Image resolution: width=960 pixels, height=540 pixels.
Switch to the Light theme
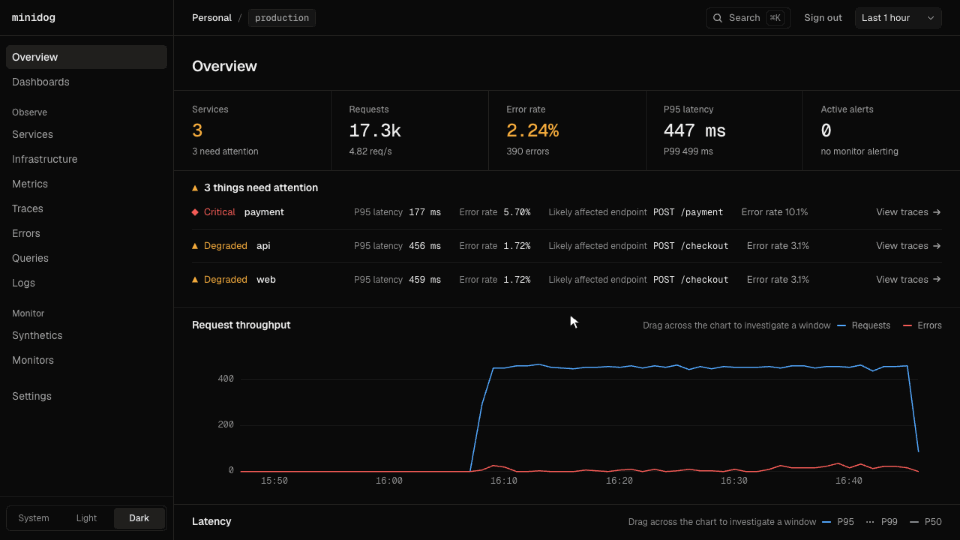86,518
